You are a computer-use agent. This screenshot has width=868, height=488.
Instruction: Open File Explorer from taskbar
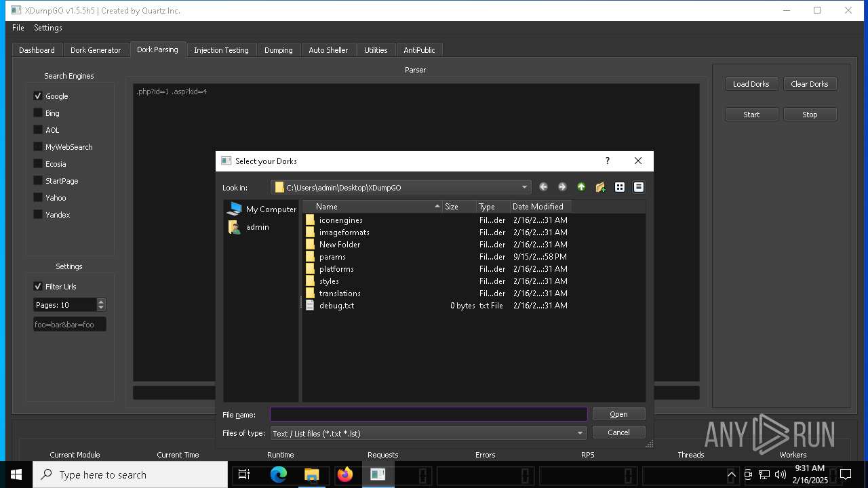[311, 474]
